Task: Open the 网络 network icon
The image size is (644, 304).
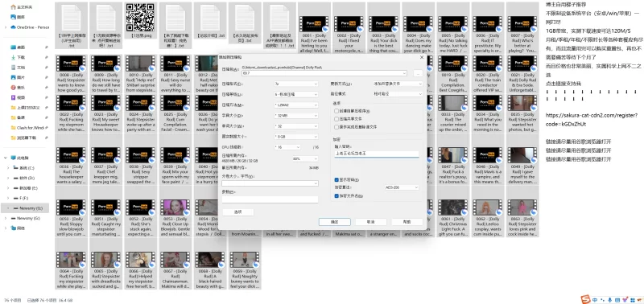Action: click(x=14, y=228)
